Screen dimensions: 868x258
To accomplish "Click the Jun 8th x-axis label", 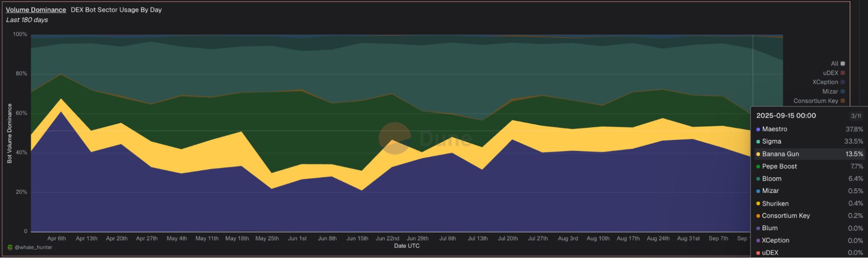I will 327,238.
